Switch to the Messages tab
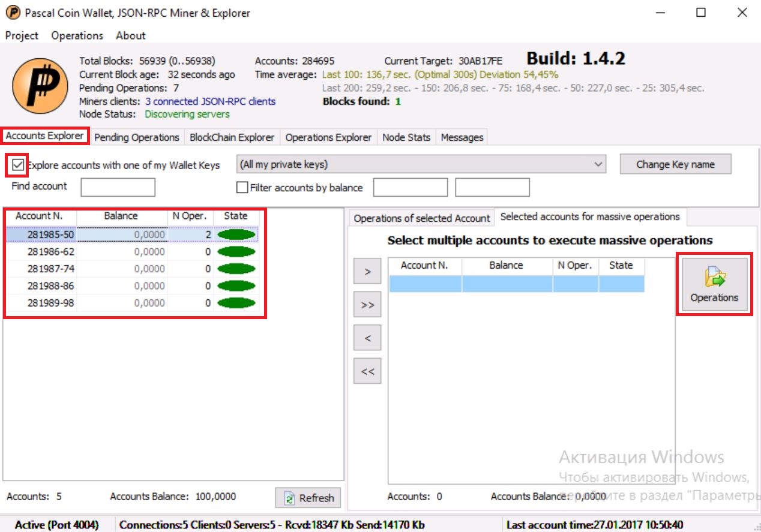Viewport: 761px width, 532px height. point(462,137)
